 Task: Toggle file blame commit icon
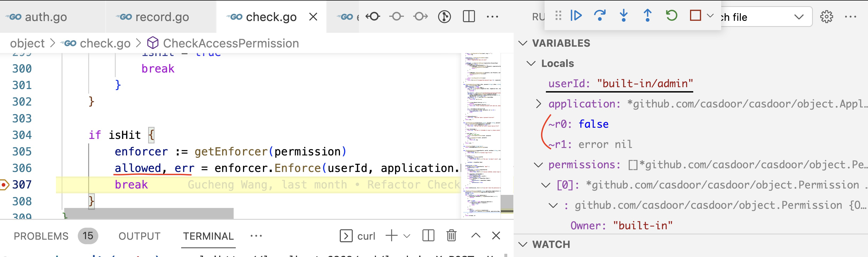coord(397,16)
